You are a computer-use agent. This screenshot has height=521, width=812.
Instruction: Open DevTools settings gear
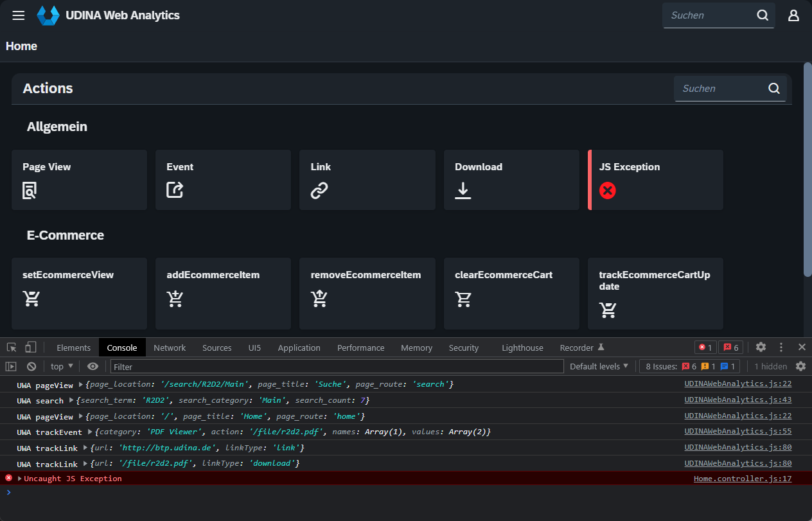coord(761,347)
